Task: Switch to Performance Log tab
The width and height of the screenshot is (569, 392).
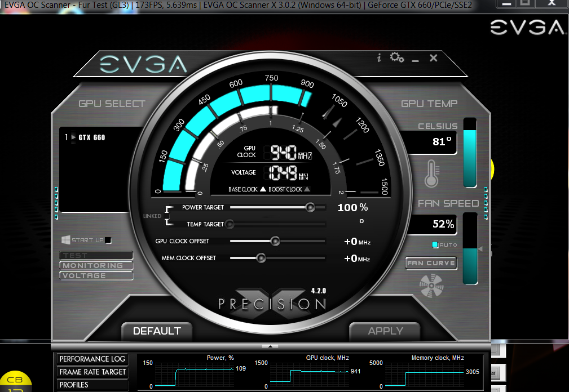Action: 92,359
